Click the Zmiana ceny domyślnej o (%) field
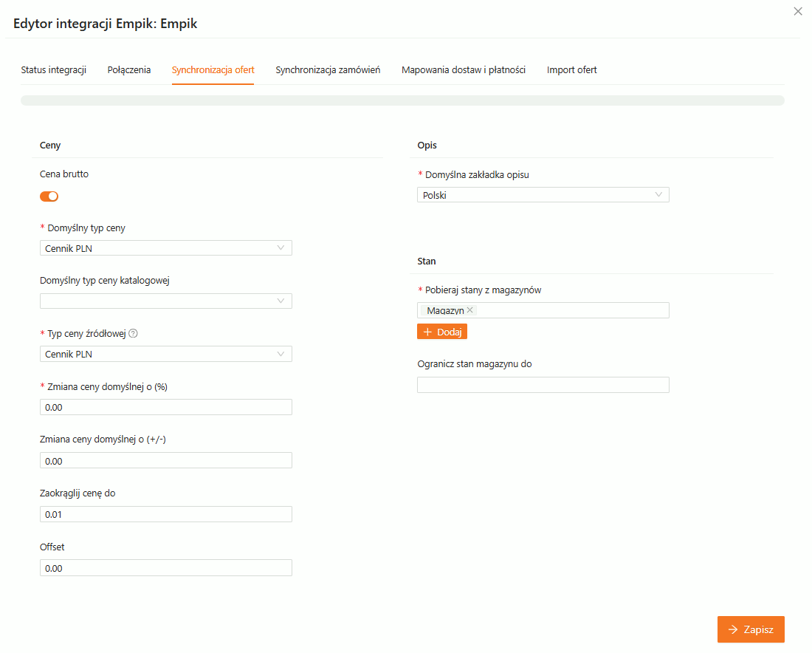This screenshot has height=653, width=812. point(165,407)
